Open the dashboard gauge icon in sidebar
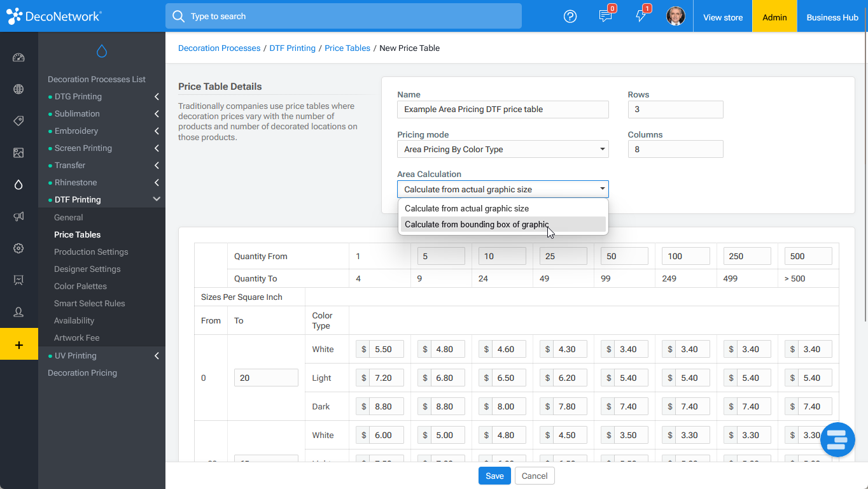The image size is (868, 489). click(18, 57)
